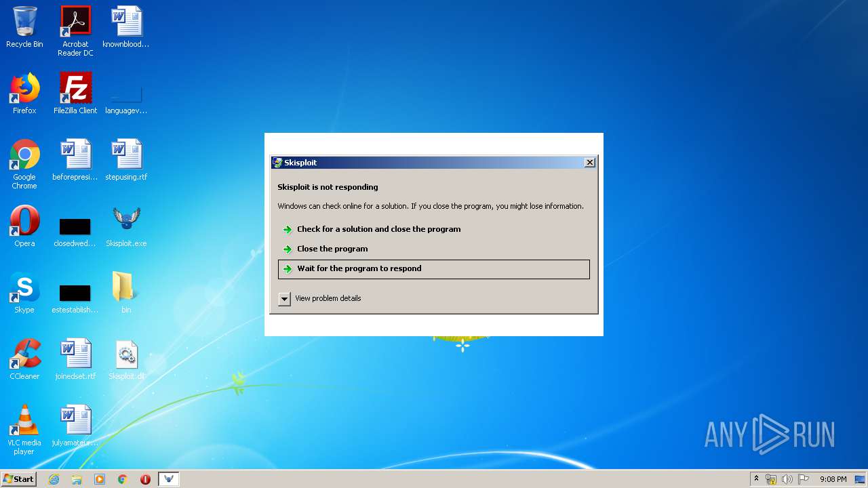
Task: Open Action Center flag icon
Action: point(804,479)
